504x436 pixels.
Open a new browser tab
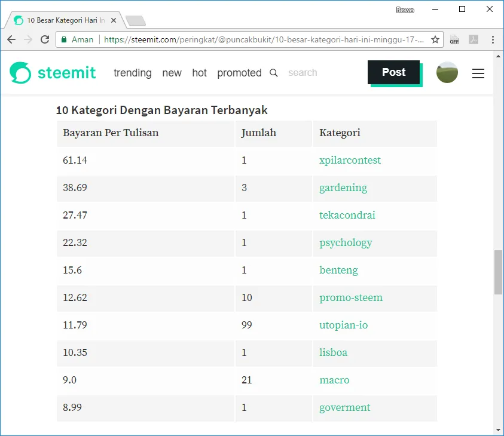[136, 20]
